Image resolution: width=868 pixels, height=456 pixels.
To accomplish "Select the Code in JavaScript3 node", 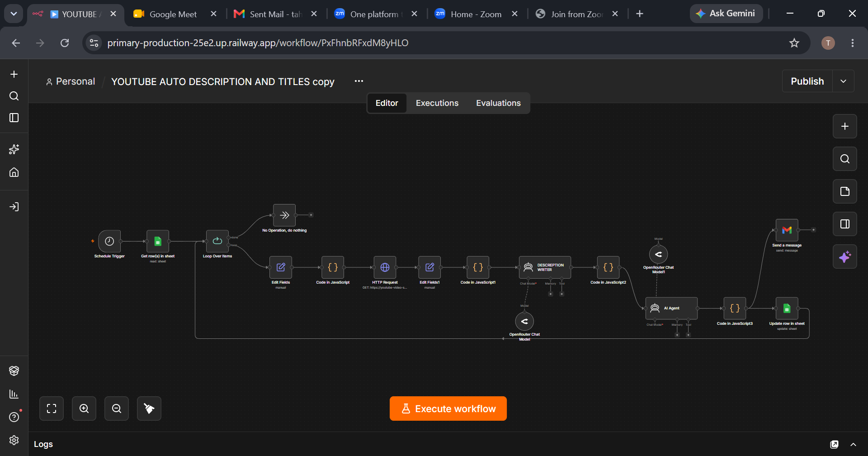I will point(735,309).
